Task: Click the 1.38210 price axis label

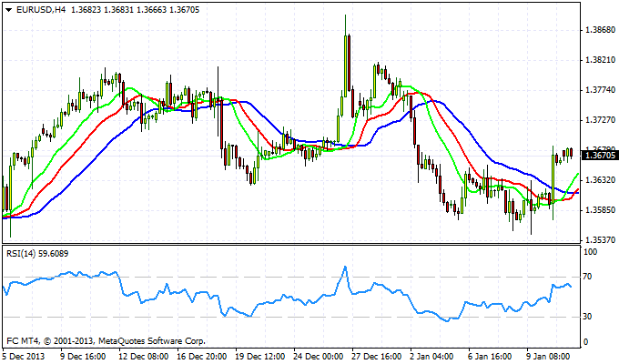Action: tap(601, 60)
